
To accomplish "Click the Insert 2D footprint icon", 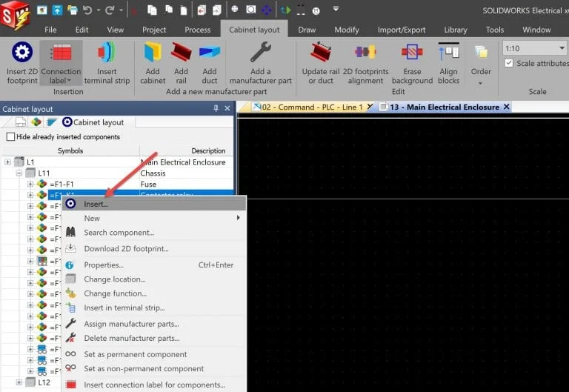I will point(22,53).
